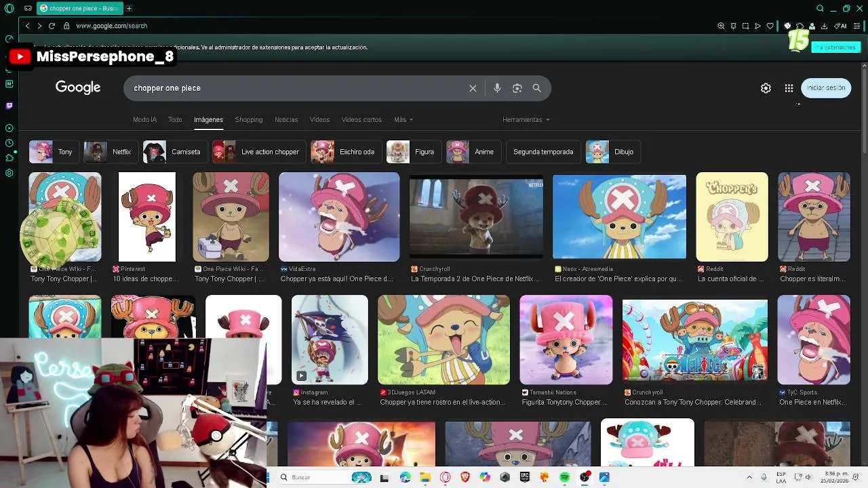Open the sidebar player icon
Viewport: 868px width, 488px height.
tap(9, 128)
